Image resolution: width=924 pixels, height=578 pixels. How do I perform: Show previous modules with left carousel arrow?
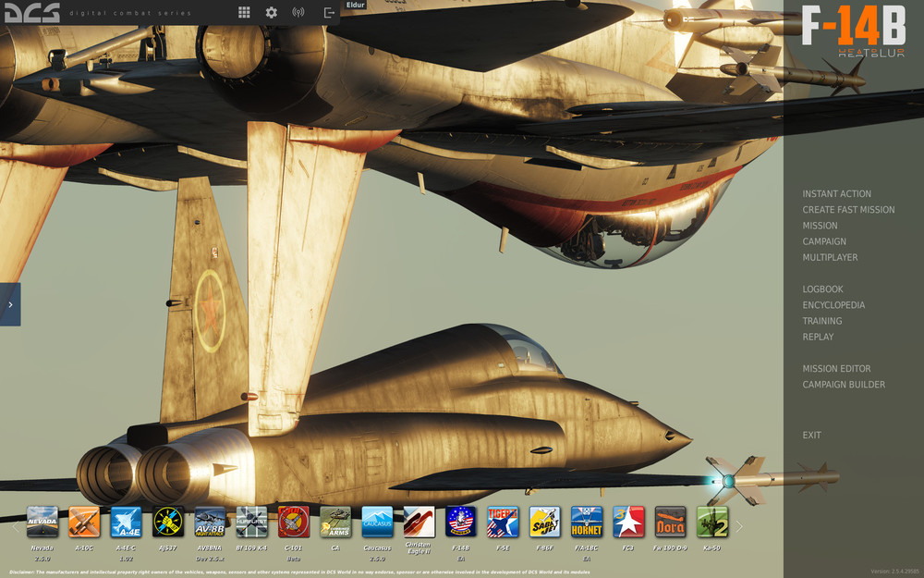(16, 526)
